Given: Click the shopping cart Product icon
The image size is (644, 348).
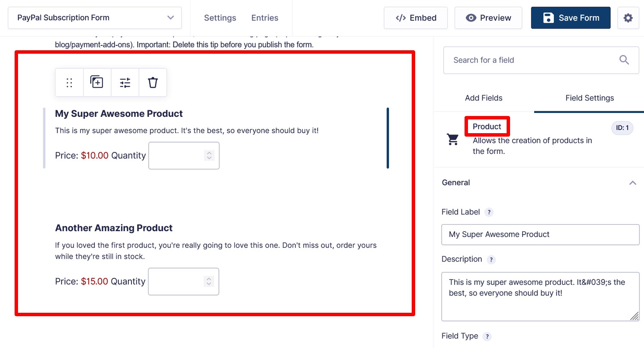Looking at the screenshot, I should pyautogui.click(x=453, y=139).
